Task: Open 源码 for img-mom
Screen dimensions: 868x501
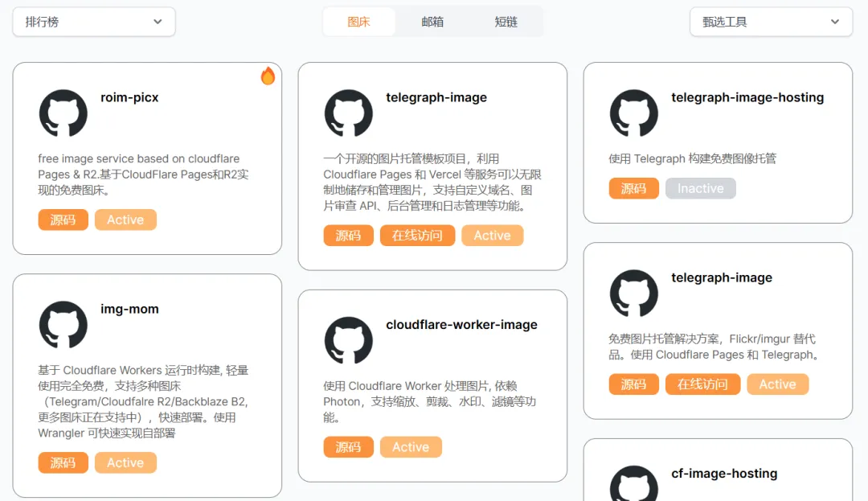Action: point(63,463)
